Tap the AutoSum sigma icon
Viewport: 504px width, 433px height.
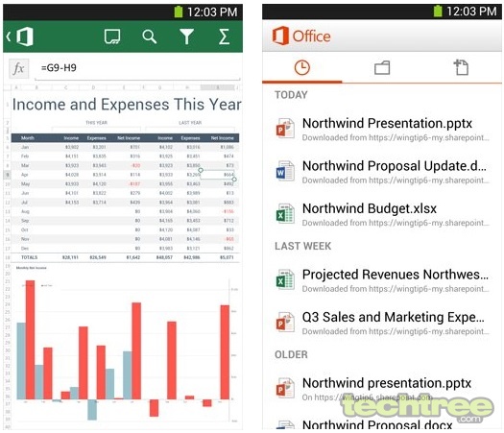[x=224, y=36]
